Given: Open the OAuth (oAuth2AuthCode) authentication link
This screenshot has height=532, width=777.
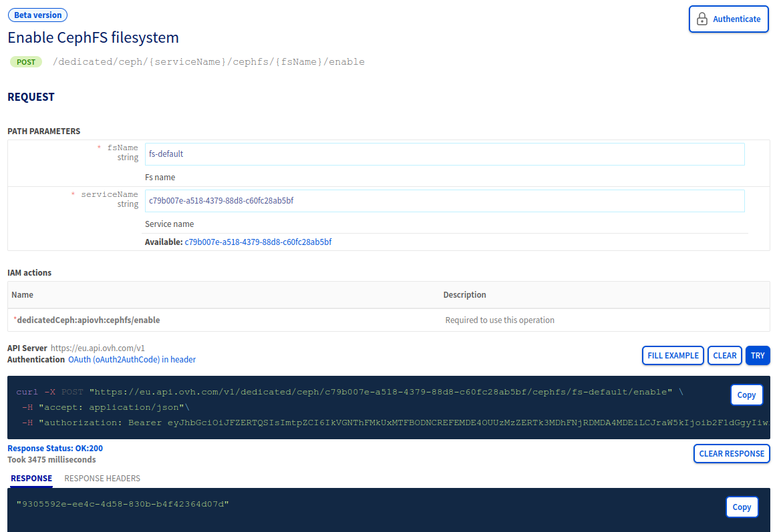Looking at the screenshot, I should [132, 359].
